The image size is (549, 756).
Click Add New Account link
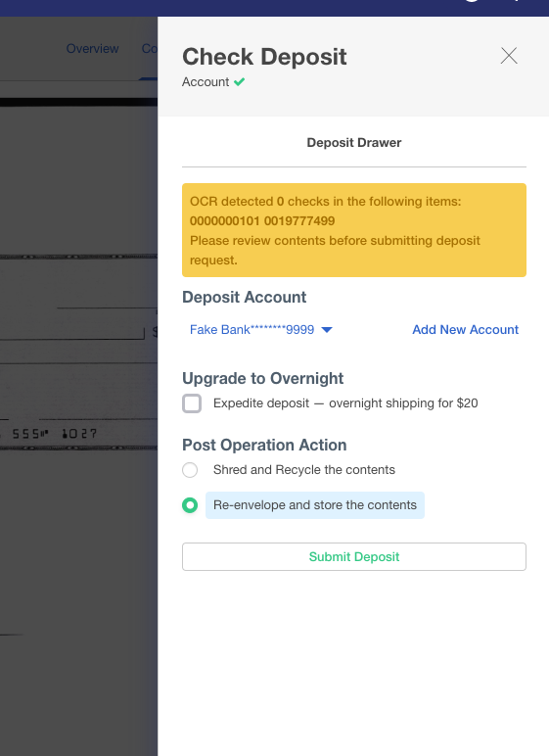coord(465,330)
